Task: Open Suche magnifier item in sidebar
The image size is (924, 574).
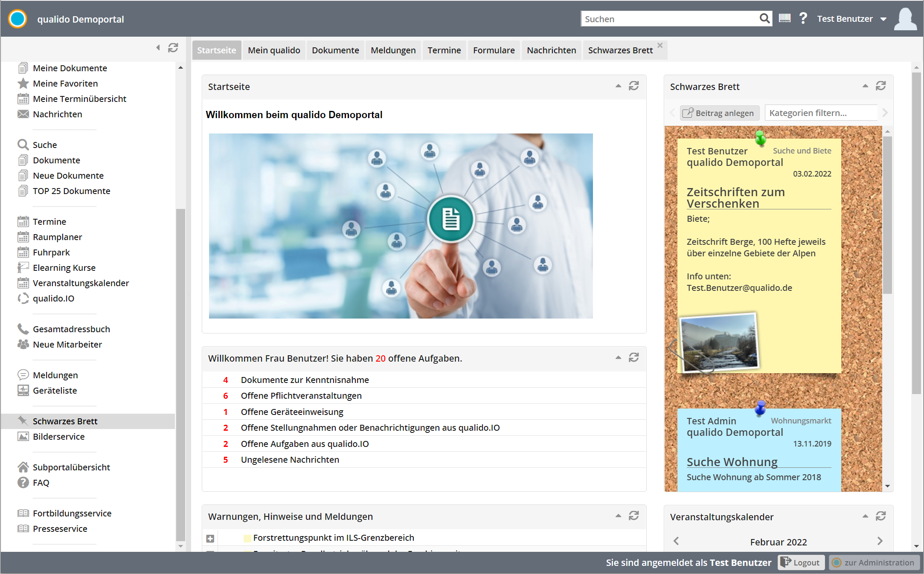Action: [38, 145]
